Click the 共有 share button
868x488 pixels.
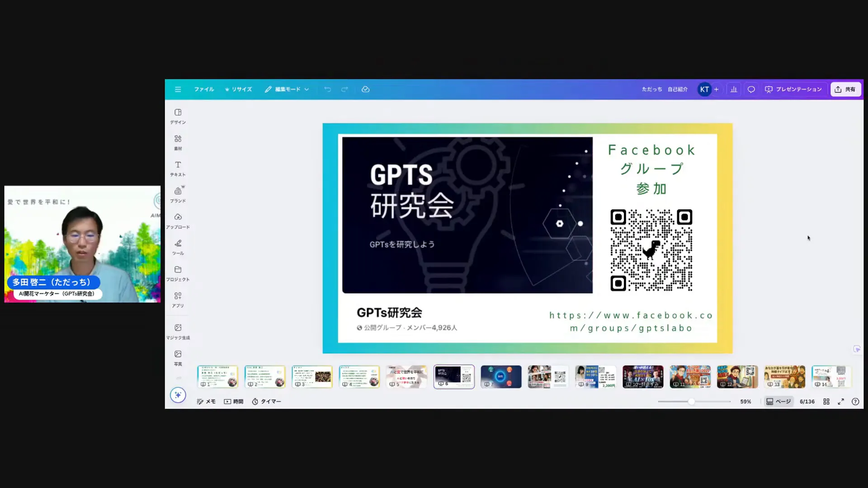click(x=845, y=89)
